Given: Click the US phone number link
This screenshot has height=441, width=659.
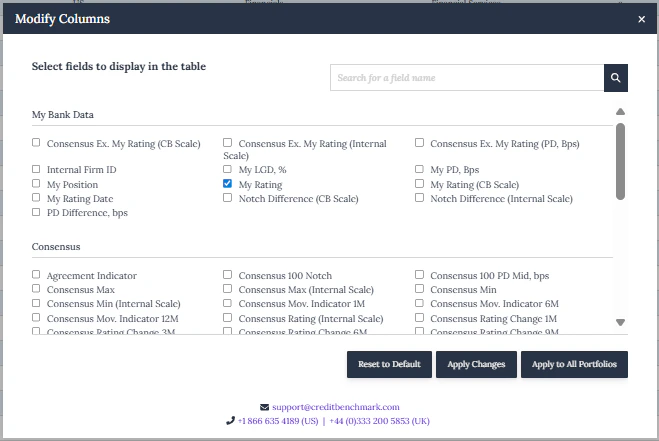Looking at the screenshot, I should [278, 421].
